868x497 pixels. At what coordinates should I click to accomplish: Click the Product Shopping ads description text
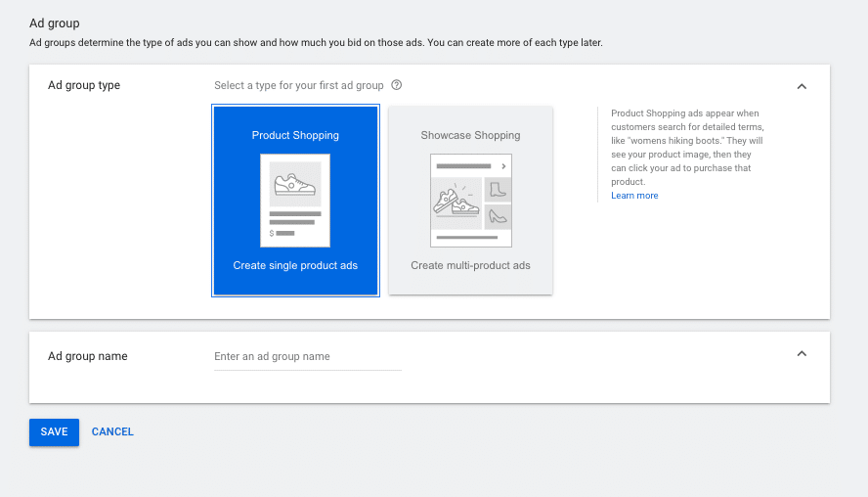(x=684, y=147)
